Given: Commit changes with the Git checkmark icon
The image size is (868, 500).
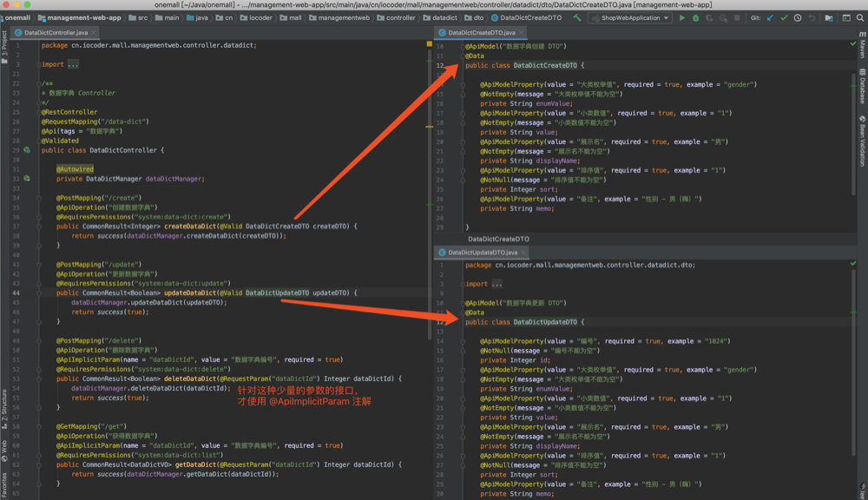Looking at the screenshot, I should tap(784, 17).
